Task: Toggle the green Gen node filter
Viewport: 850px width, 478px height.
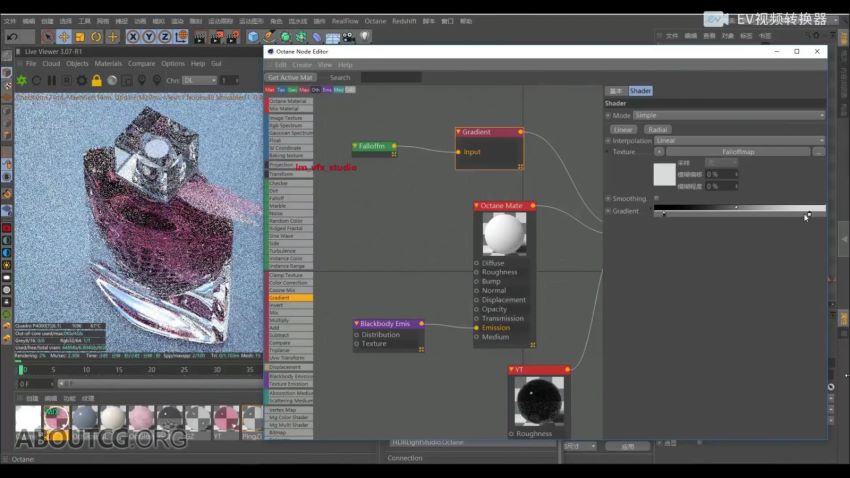Action: point(293,90)
